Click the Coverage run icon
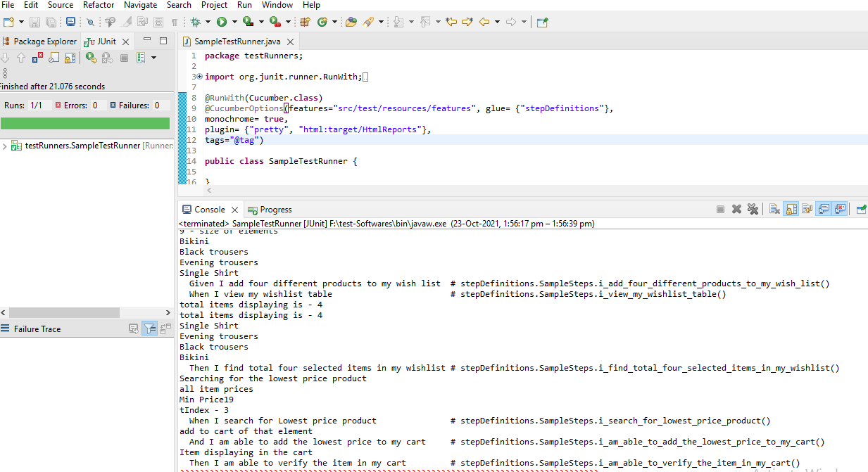Image resolution: width=868 pixels, height=472 pixels. [247, 22]
